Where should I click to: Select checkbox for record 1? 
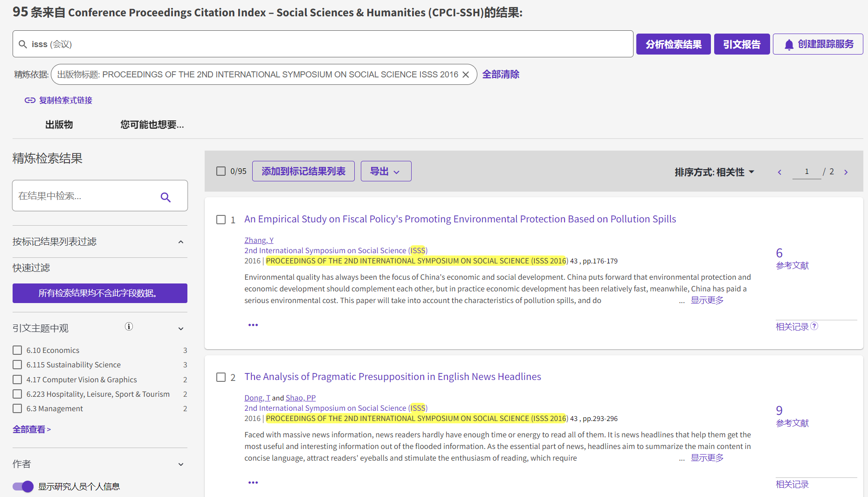tap(221, 220)
